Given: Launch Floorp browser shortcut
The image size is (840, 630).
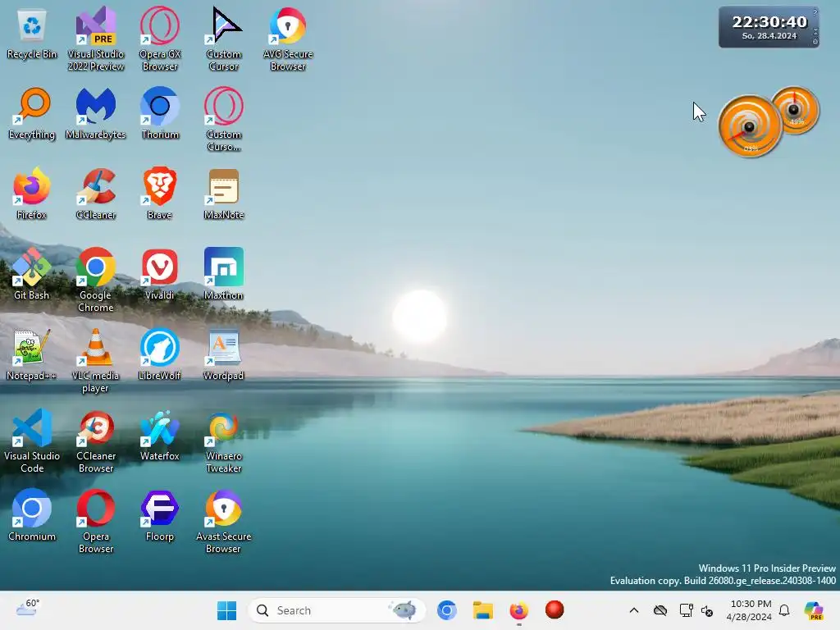Looking at the screenshot, I should click(160, 515).
